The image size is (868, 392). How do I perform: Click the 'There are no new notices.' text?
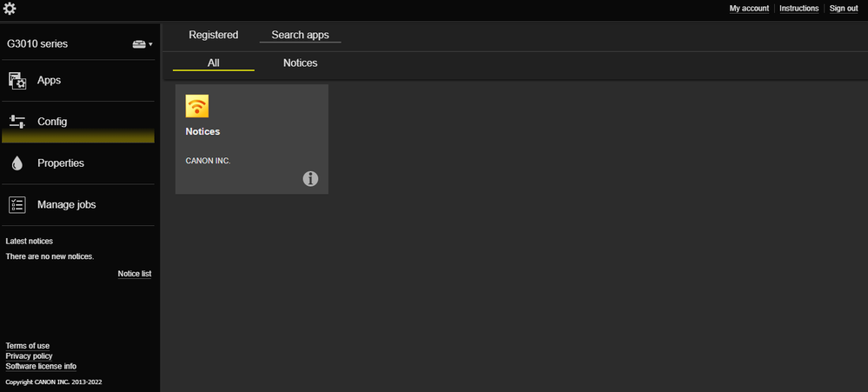pos(50,256)
